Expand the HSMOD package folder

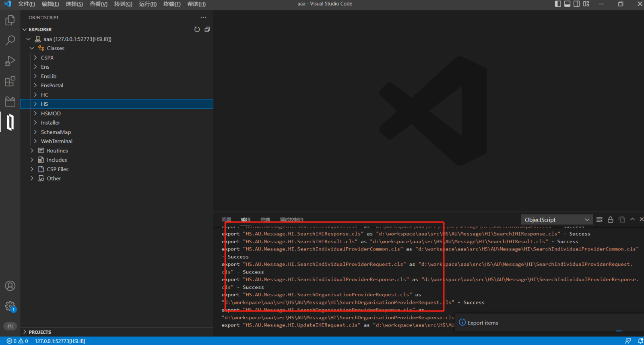pyautogui.click(x=51, y=113)
